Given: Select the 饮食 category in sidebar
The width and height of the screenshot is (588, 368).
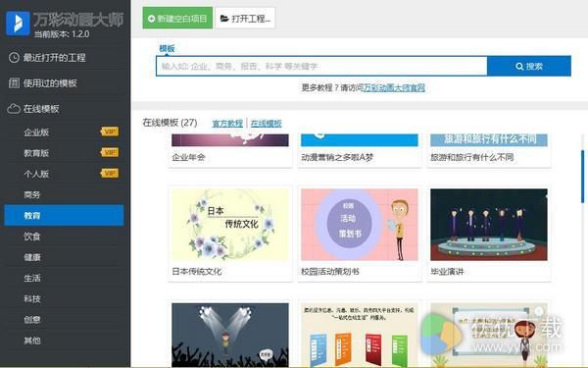Looking at the screenshot, I should pyautogui.click(x=64, y=237).
